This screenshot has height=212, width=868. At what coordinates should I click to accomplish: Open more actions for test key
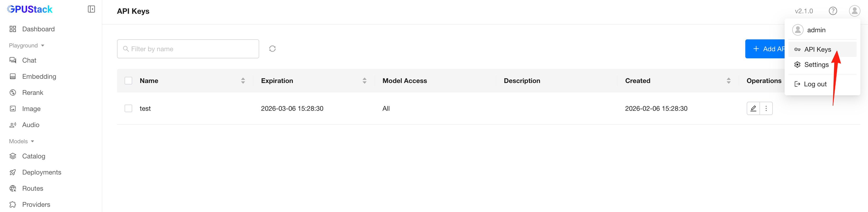coord(766,109)
